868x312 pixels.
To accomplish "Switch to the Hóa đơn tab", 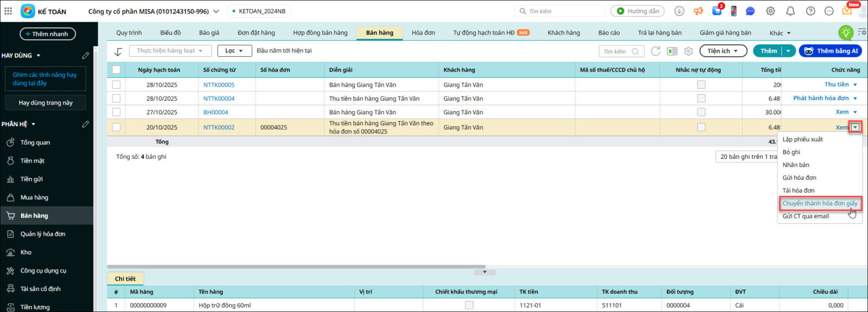I will (423, 32).
